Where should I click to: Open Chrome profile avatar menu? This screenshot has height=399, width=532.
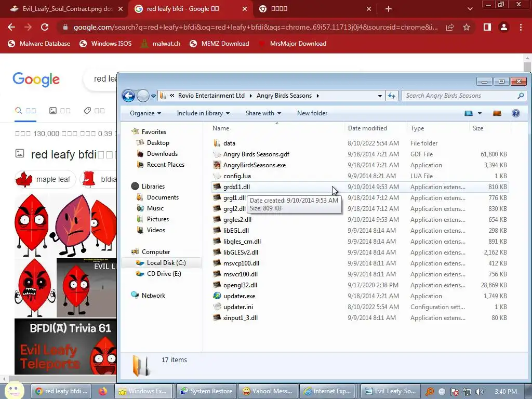(504, 27)
